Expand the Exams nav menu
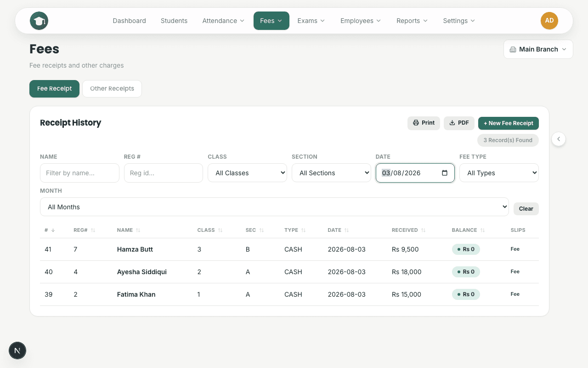588x368 pixels. tap(311, 21)
